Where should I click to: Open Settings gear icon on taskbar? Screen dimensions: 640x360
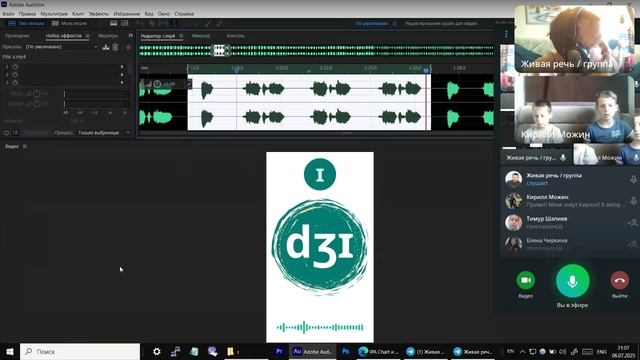point(156,351)
